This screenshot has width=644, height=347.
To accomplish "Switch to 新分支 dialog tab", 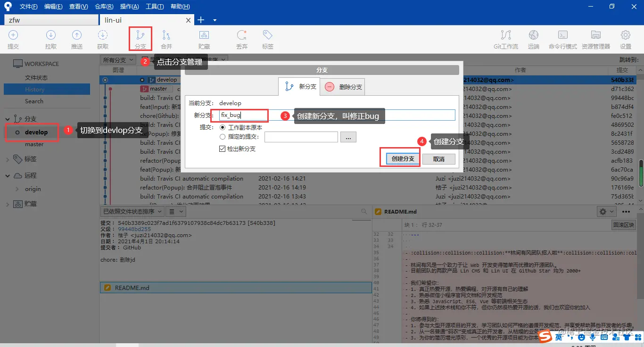I will click(x=299, y=87).
